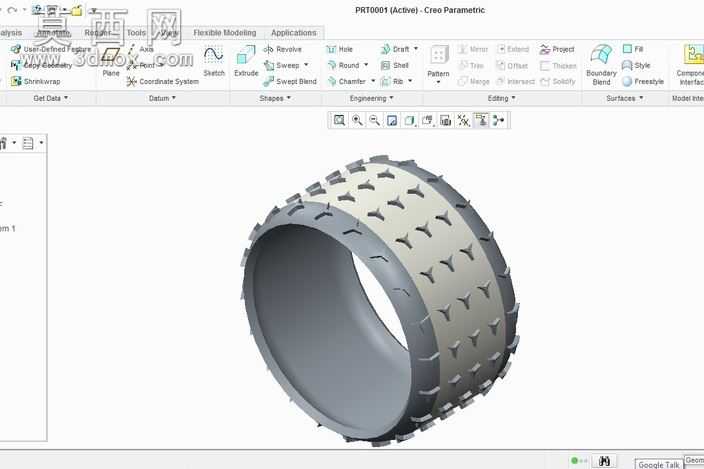Open Display Style options in graphics toolbar
Image resolution: width=704 pixels, height=469 pixels.
pos(409,120)
